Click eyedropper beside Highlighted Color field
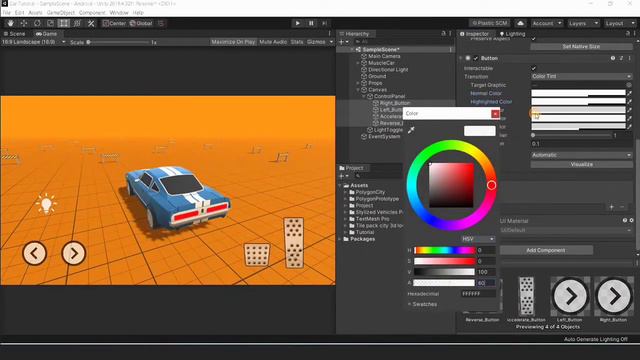Screen dimensions: 640x360 click(629, 102)
